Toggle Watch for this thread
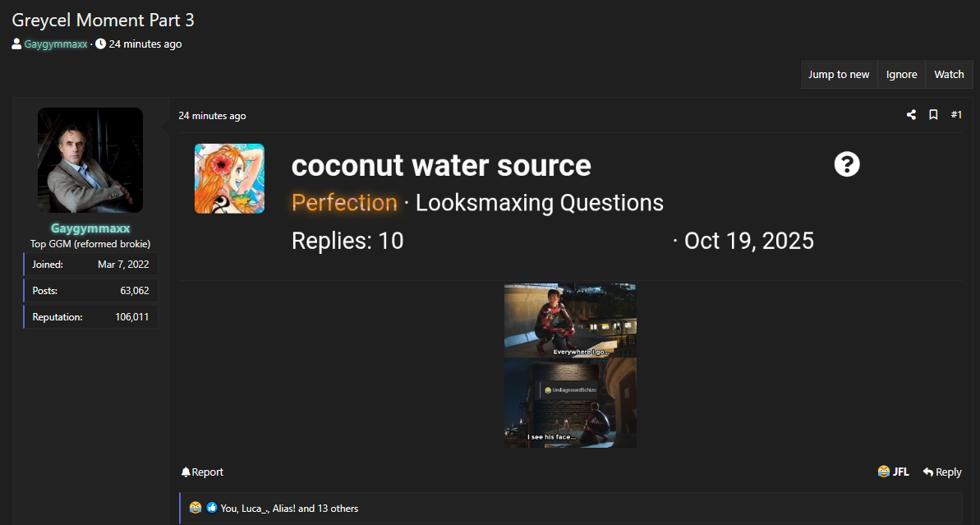This screenshot has width=980, height=525. (x=949, y=74)
